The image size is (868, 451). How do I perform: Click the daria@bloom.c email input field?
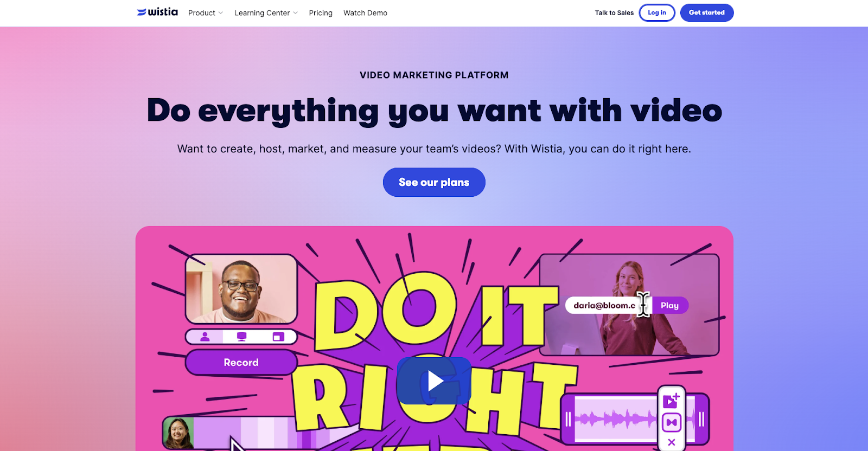pos(608,305)
